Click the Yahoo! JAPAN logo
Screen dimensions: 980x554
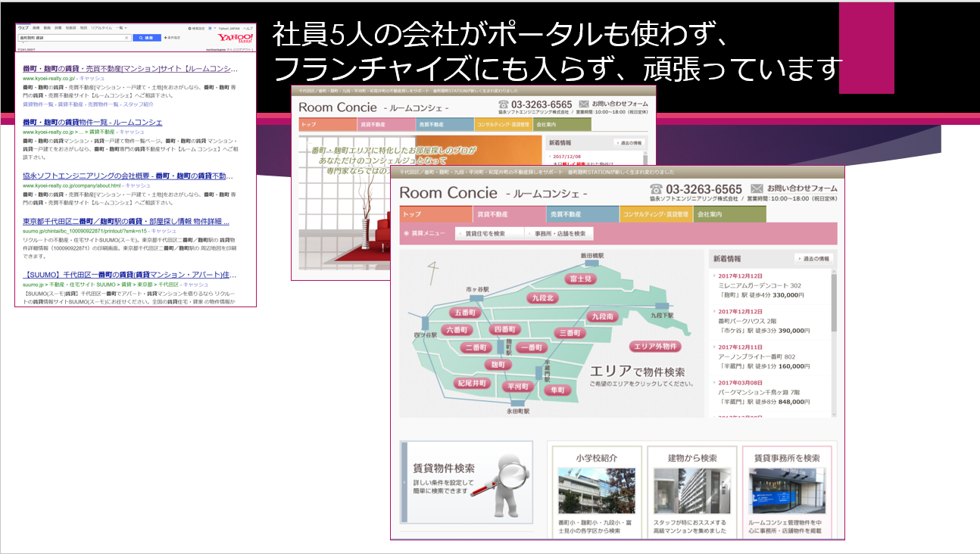tap(235, 37)
